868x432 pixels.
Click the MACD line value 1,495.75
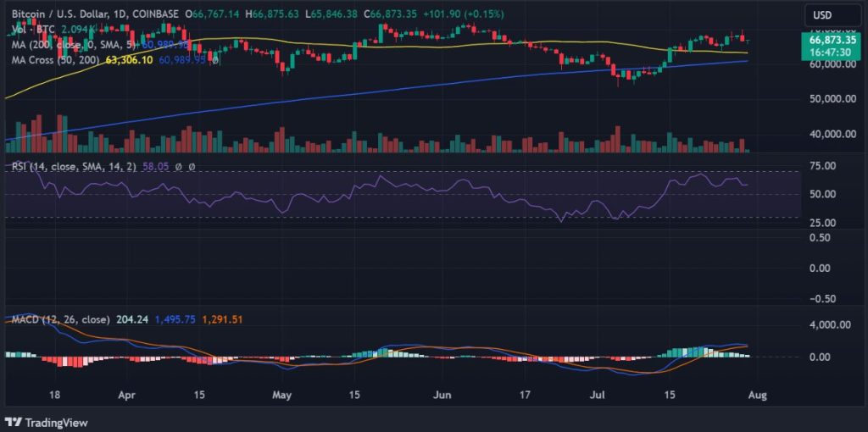175,319
